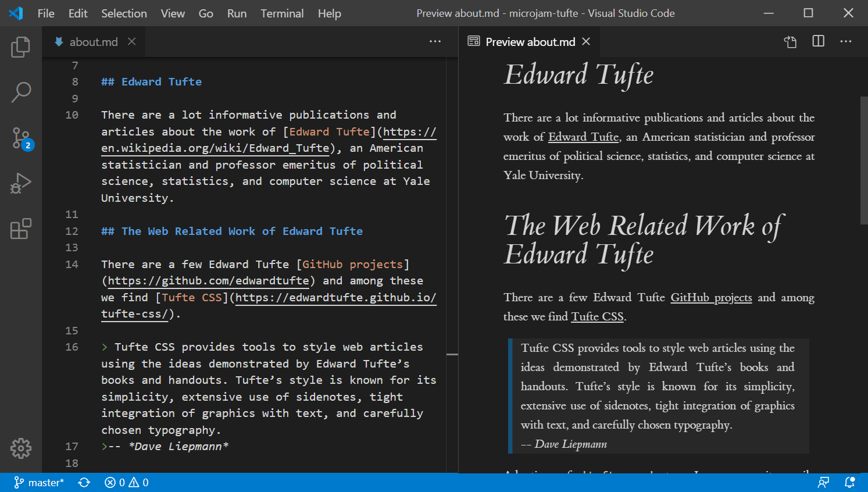This screenshot has height=492, width=868.
Task: Open the View menu
Action: click(173, 13)
